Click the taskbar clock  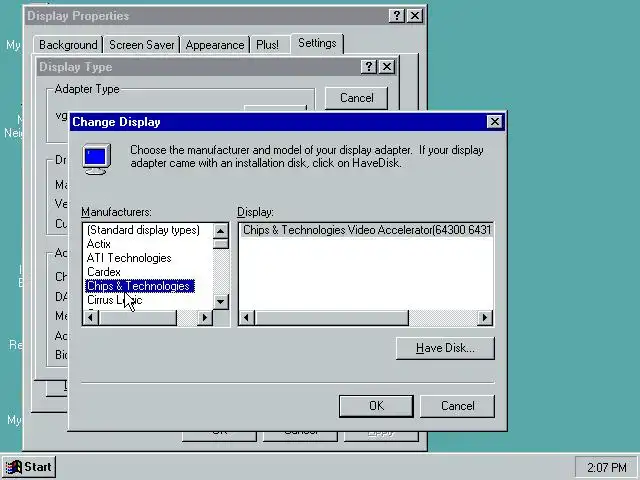[606, 467]
